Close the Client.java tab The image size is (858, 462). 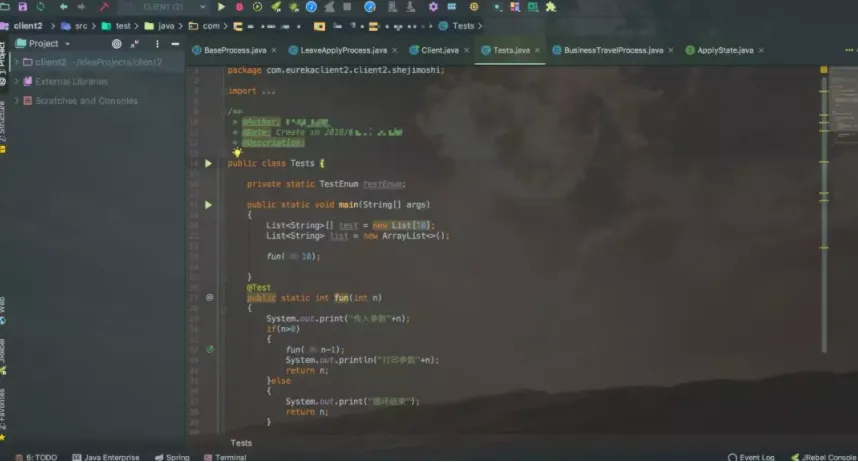point(466,50)
